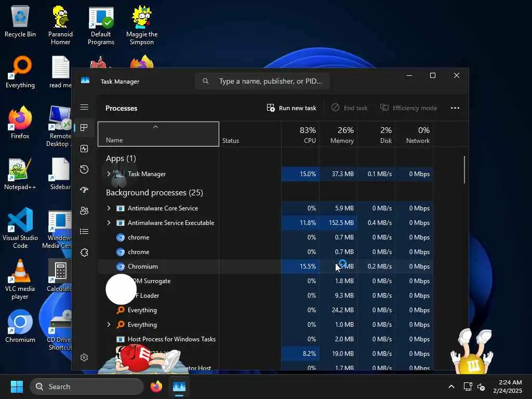532x399 pixels.
Task: Click the 15.0% CPU value for Task Manager
Action: [308, 174]
